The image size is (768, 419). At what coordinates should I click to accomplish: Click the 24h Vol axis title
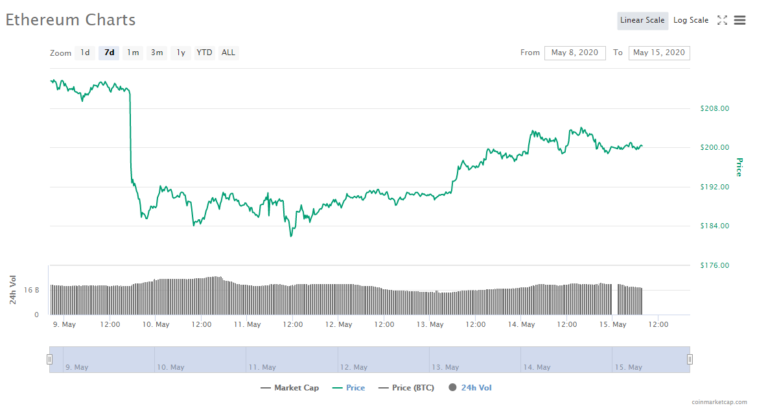click(13, 290)
